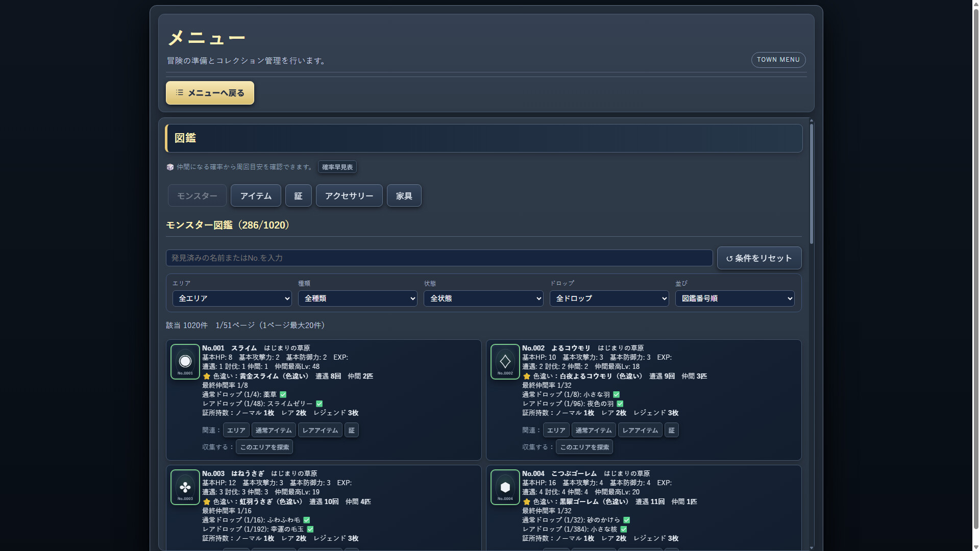The image size is (980, 551).
Task: Click the star icon for 白夜よるコウモリ
Action: pos(526,376)
